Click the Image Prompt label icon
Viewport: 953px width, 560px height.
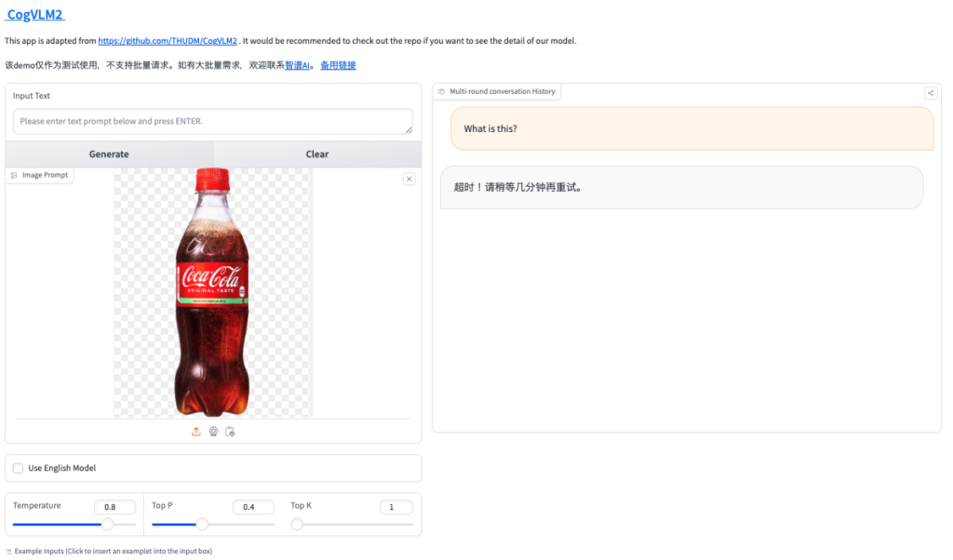[x=14, y=175]
